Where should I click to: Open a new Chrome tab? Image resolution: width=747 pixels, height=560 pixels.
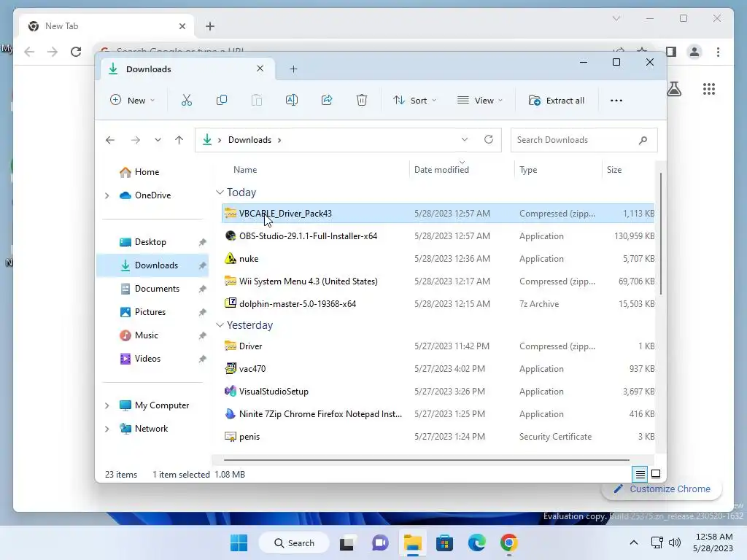coord(210,26)
